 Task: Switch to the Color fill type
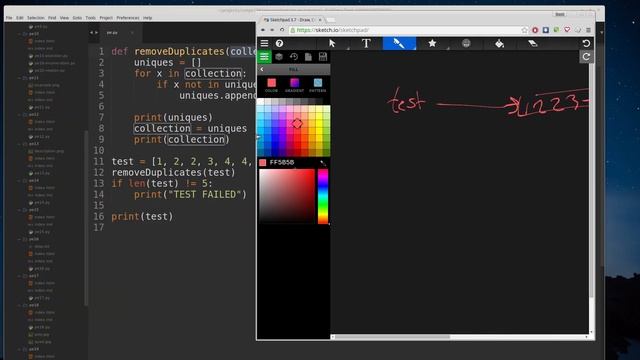click(271, 85)
